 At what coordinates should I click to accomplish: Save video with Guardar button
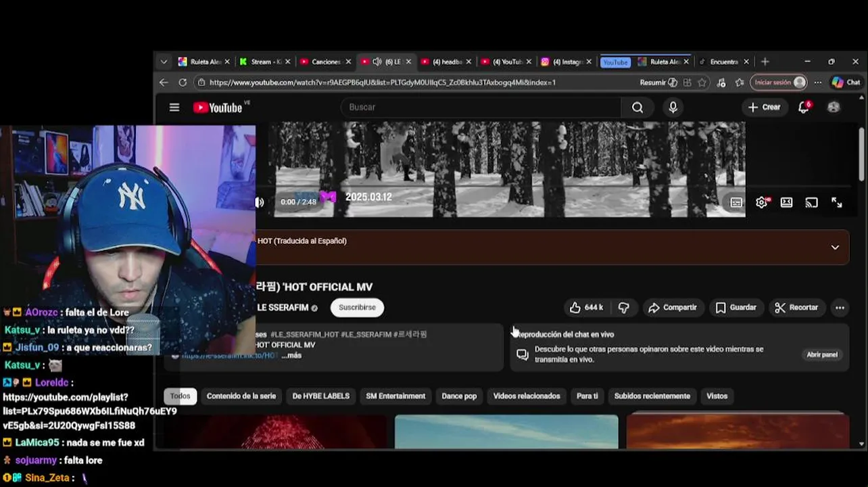[736, 307]
